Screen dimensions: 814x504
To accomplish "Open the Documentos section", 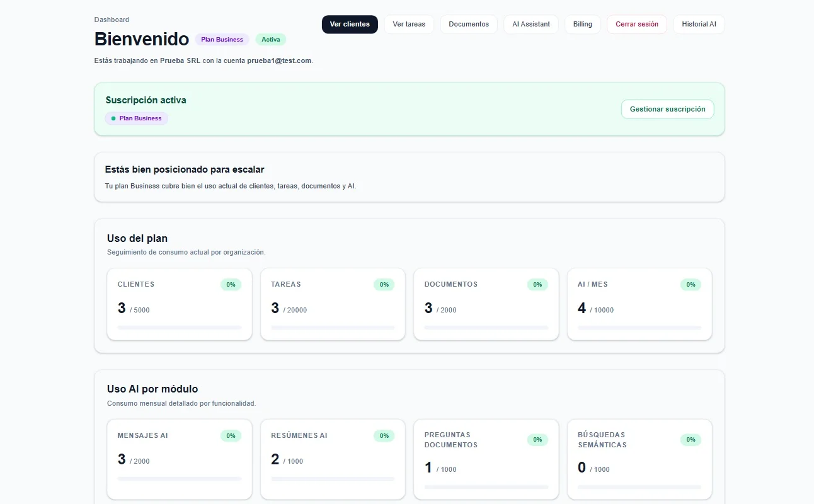I will pos(469,24).
